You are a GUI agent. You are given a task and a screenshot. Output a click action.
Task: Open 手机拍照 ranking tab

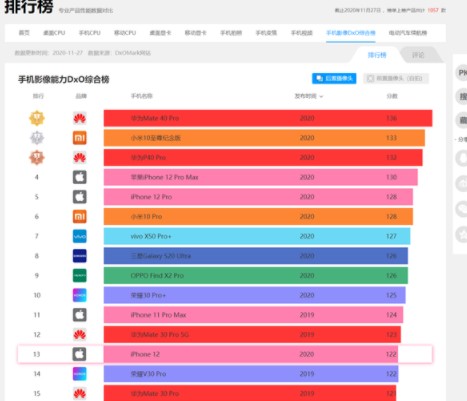231,33
